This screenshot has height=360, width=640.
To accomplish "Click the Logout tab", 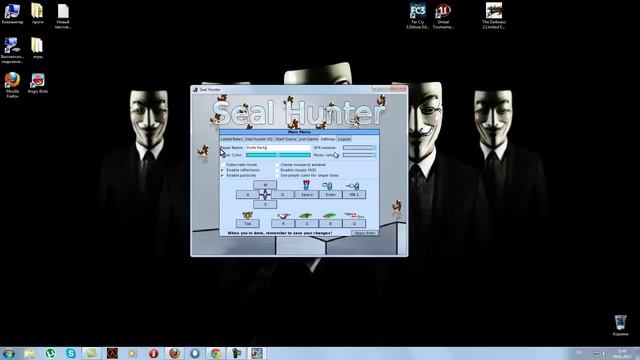I will pyautogui.click(x=344, y=139).
